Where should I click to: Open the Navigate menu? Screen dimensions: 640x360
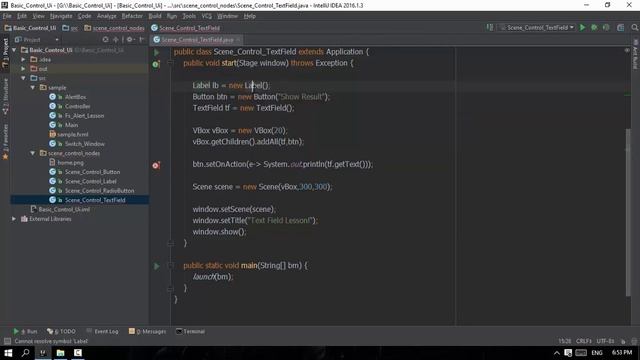61,16
